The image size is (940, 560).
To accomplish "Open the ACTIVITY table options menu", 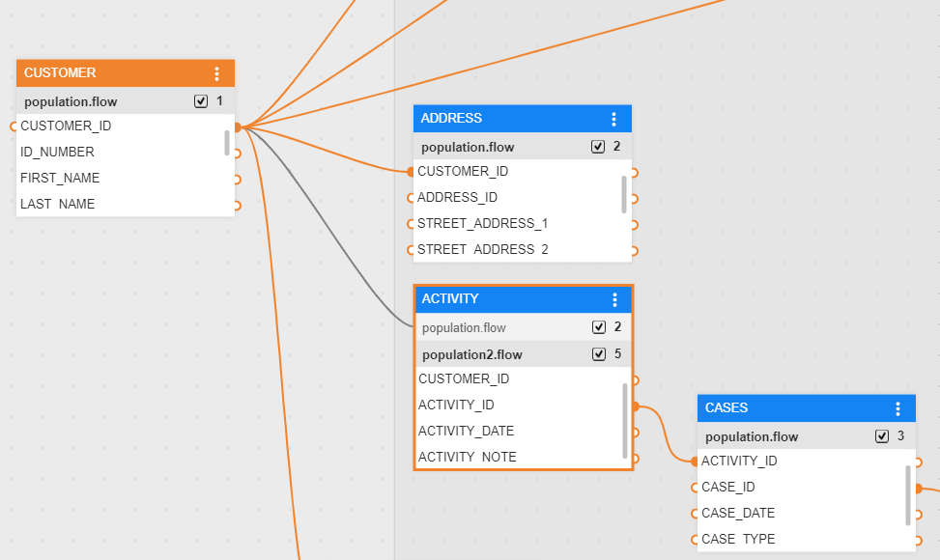I will 614,299.
